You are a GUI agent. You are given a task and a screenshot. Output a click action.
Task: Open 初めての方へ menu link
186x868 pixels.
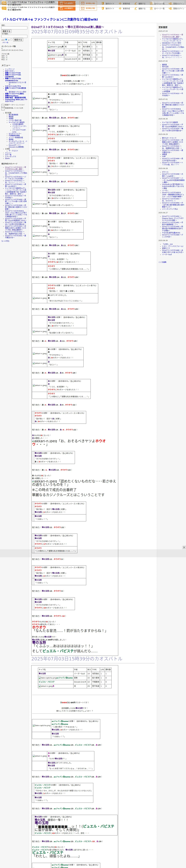10,71
